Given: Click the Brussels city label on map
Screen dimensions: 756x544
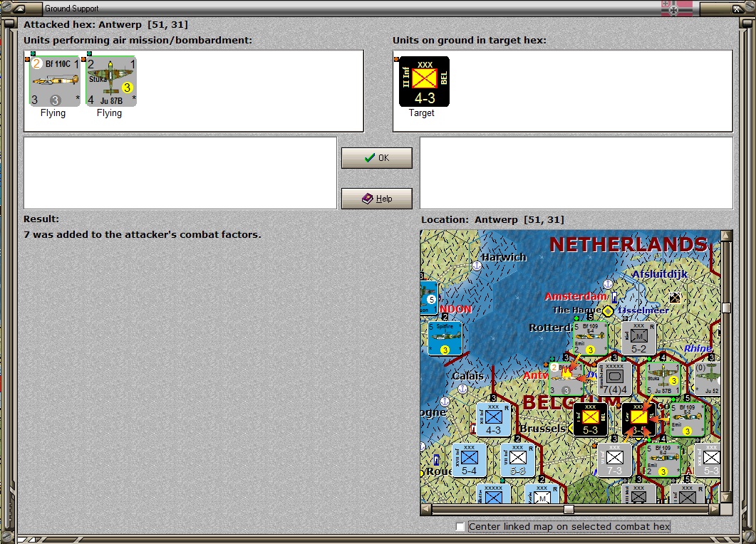Looking at the screenshot, I should click(x=543, y=429).
